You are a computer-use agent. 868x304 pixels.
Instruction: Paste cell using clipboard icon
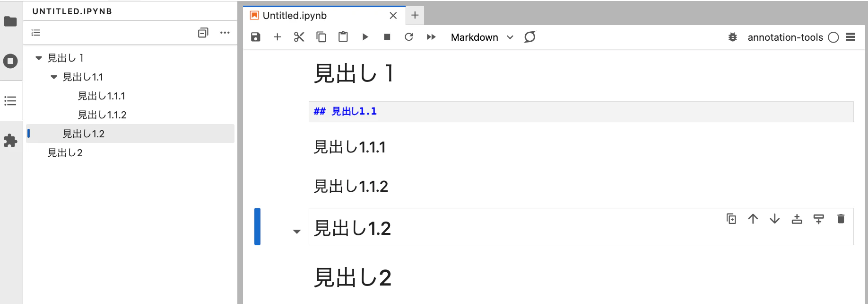[343, 37]
